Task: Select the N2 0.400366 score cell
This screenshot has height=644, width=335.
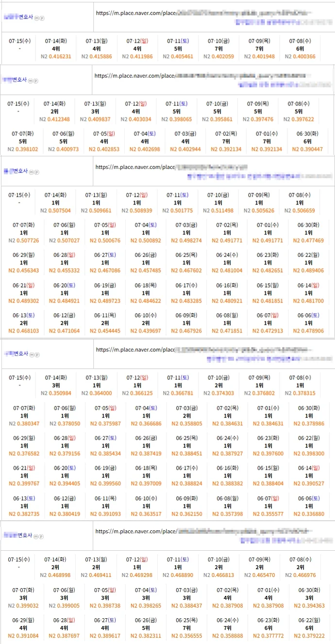Action: 300,56
